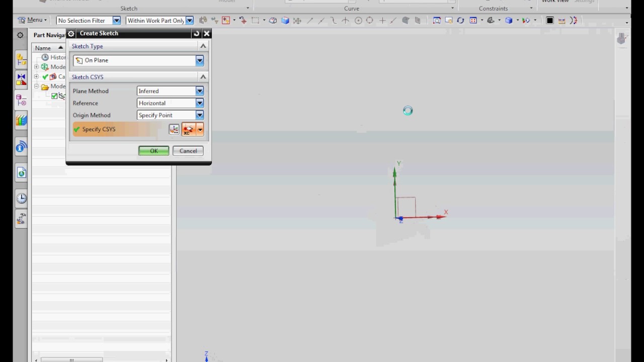Enable the circle center snap point icon
Screen dimensions: 644x362
(x=358, y=21)
